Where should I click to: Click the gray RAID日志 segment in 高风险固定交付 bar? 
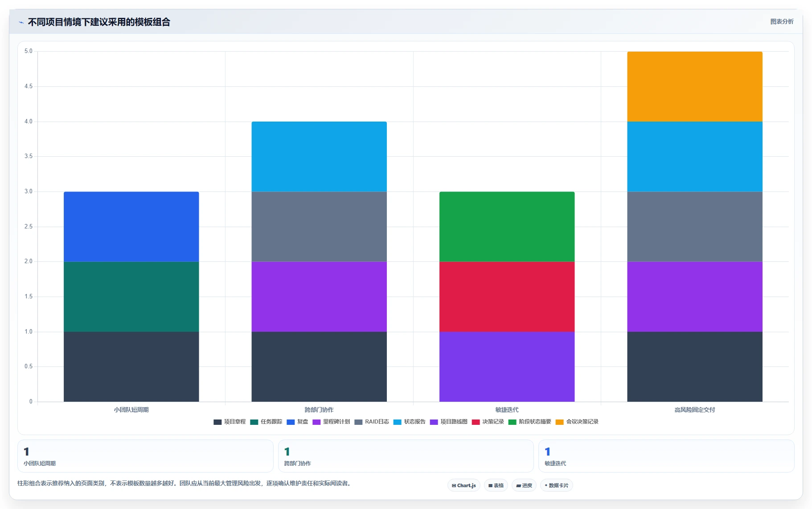695,227
